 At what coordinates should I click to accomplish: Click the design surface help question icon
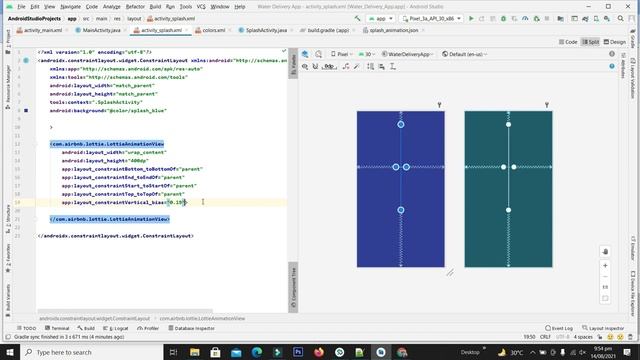(x=612, y=66)
